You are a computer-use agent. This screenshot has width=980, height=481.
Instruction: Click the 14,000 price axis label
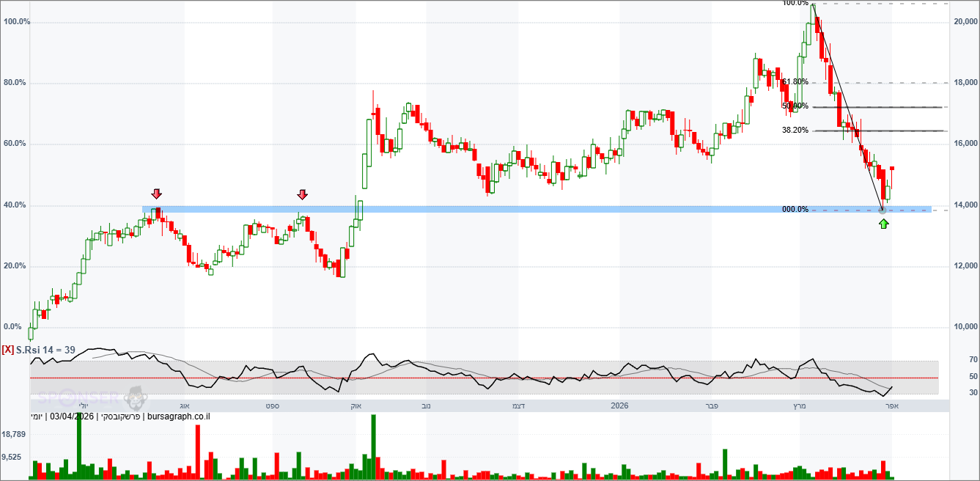(x=966, y=205)
